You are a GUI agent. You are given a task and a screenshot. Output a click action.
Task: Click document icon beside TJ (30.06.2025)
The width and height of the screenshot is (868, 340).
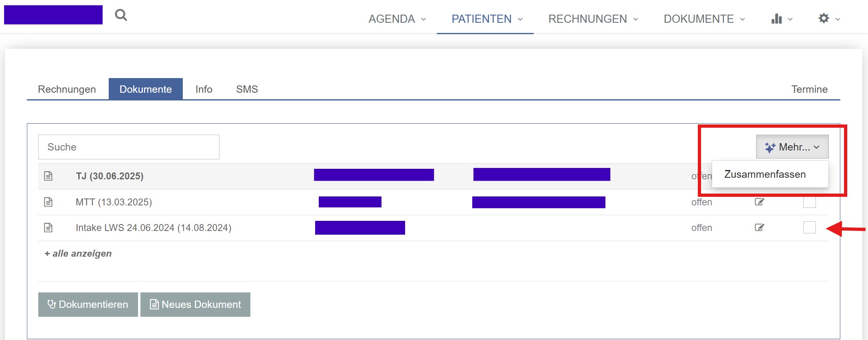[48, 176]
